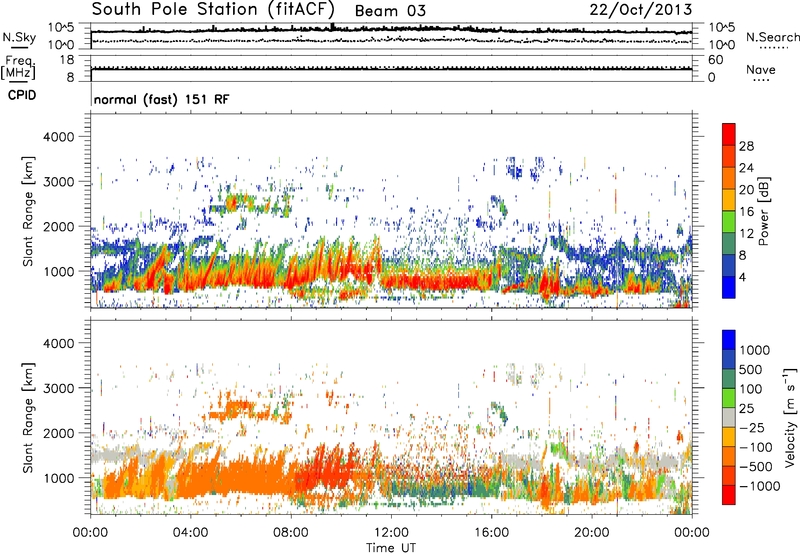
Task: Select the '28' Power color bar label
Action: point(746,146)
